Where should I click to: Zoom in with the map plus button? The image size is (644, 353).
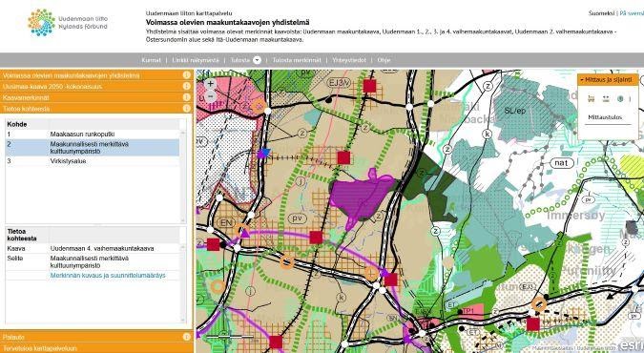(210, 83)
